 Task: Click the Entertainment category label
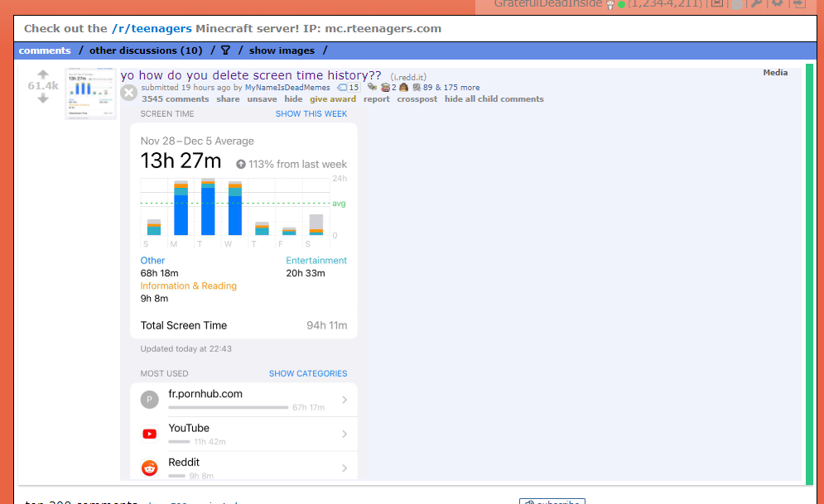coord(316,261)
